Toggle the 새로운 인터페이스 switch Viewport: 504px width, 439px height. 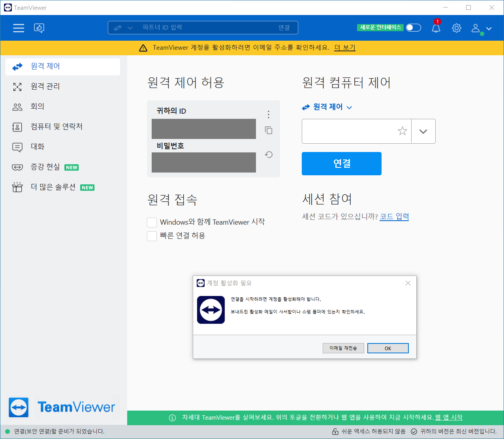pos(413,28)
